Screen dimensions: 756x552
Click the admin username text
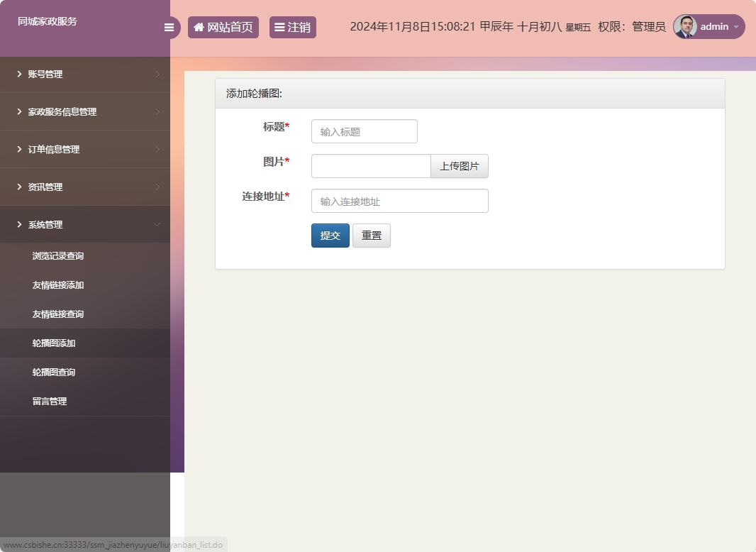tap(715, 26)
